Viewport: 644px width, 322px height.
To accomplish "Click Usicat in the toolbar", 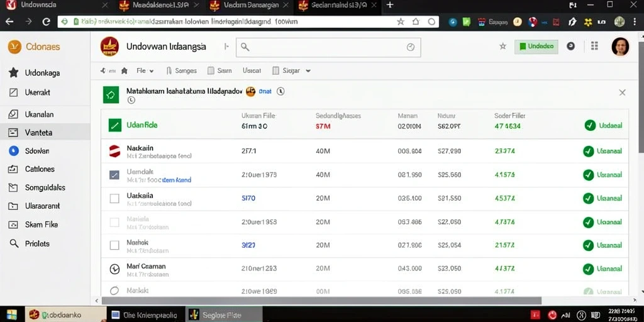I will pyautogui.click(x=252, y=70).
